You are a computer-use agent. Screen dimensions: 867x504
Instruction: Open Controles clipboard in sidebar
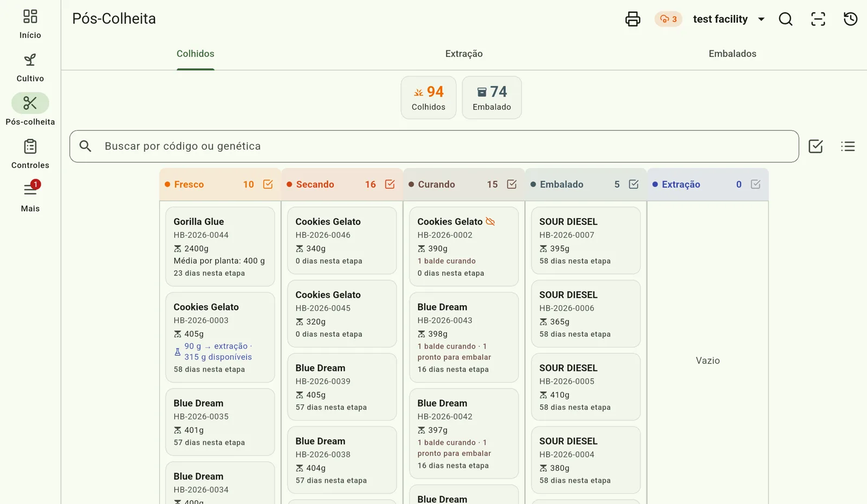coord(30,154)
